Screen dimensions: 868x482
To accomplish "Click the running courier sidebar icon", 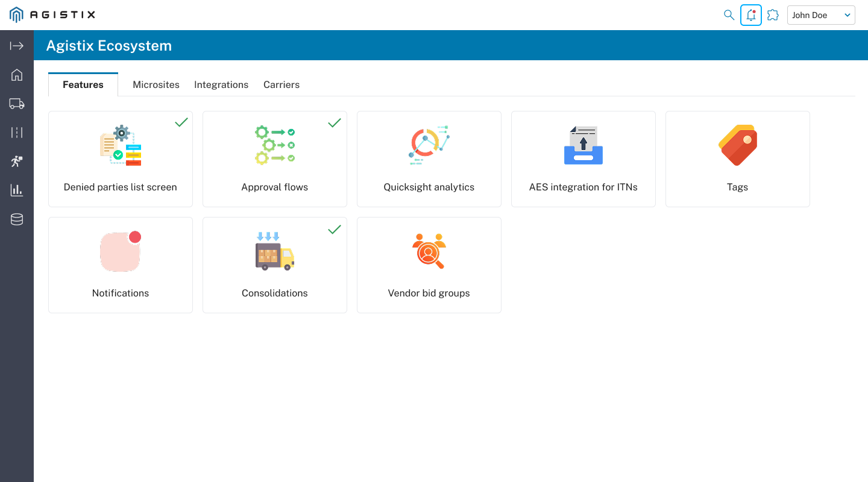I will pos(17,161).
